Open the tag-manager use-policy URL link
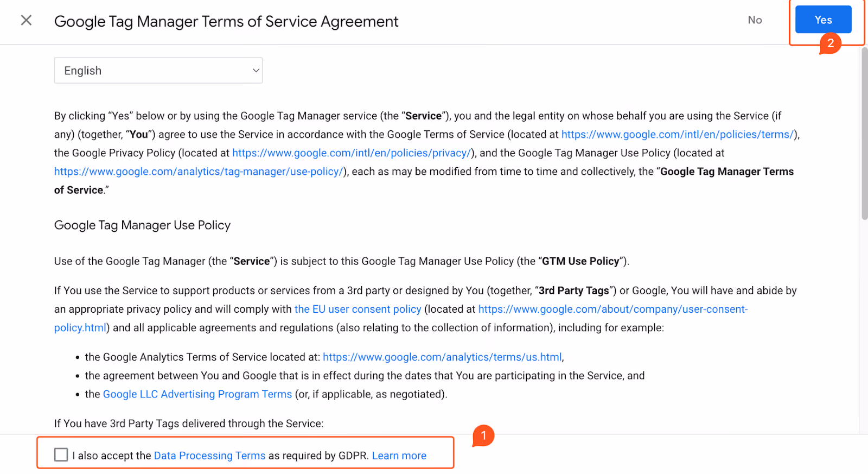Screen dimensions: 868x474 tap(199, 172)
